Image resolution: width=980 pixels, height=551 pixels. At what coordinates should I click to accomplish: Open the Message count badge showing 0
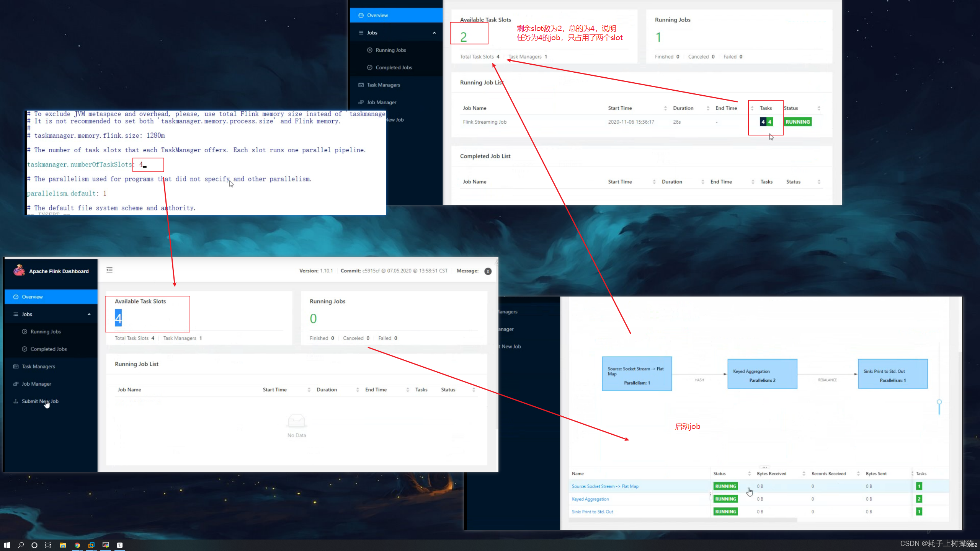(488, 271)
